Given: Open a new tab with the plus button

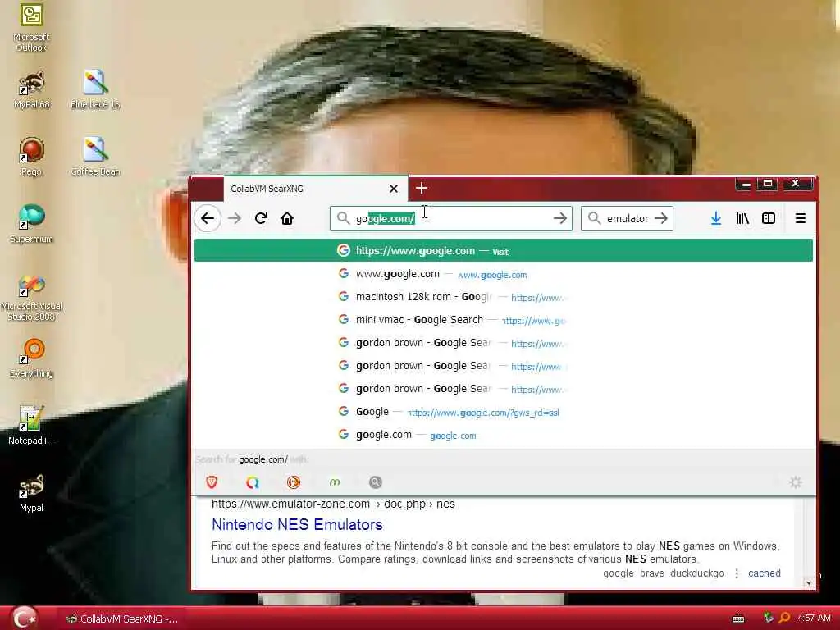Looking at the screenshot, I should tap(422, 188).
